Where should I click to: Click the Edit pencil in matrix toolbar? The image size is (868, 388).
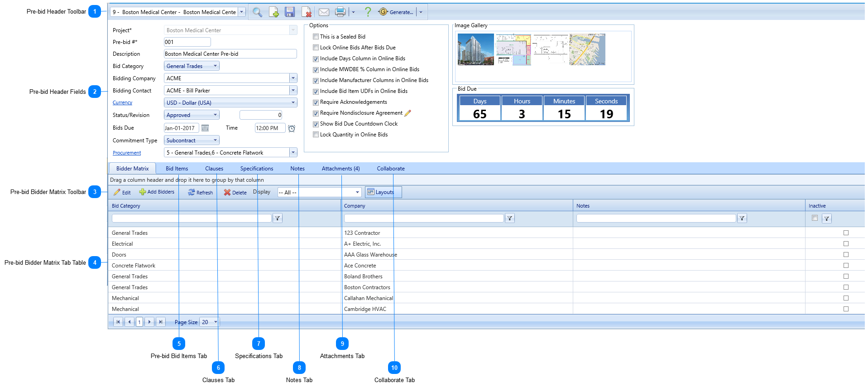point(122,192)
